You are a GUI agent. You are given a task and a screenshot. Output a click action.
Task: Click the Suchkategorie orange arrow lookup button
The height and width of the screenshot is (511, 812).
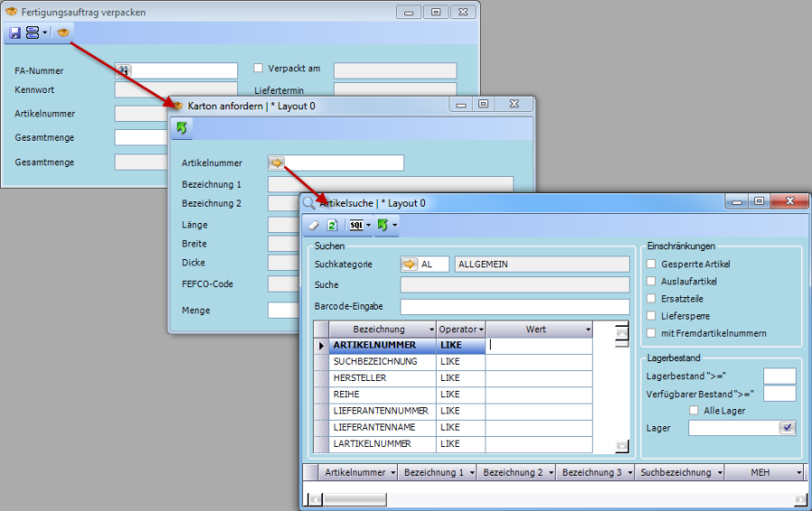click(410, 265)
